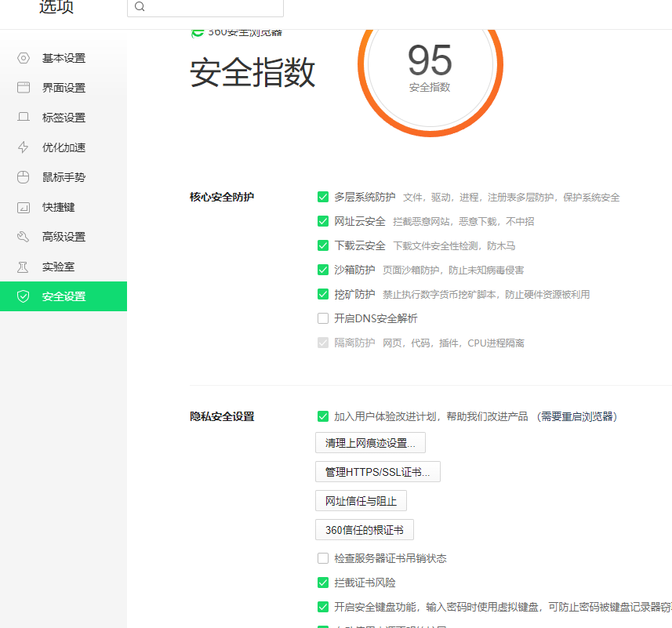
Task: Click the 隐私安全设置 section heading
Action: (x=222, y=416)
